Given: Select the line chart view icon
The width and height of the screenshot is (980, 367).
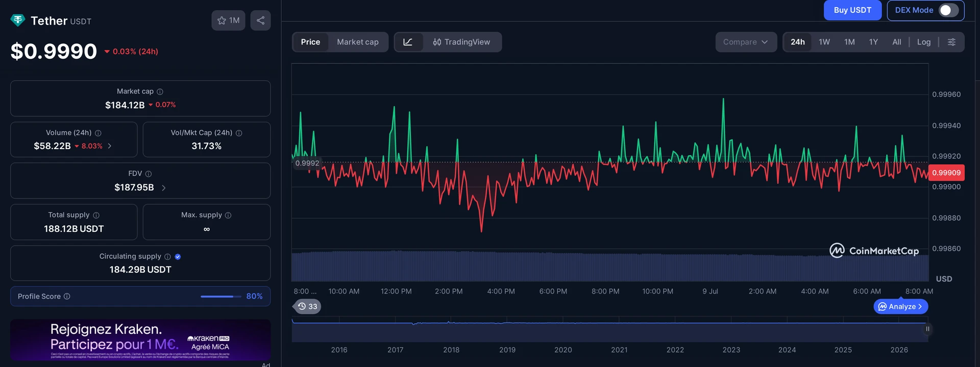Looking at the screenshot, I should tap(408, 42).
